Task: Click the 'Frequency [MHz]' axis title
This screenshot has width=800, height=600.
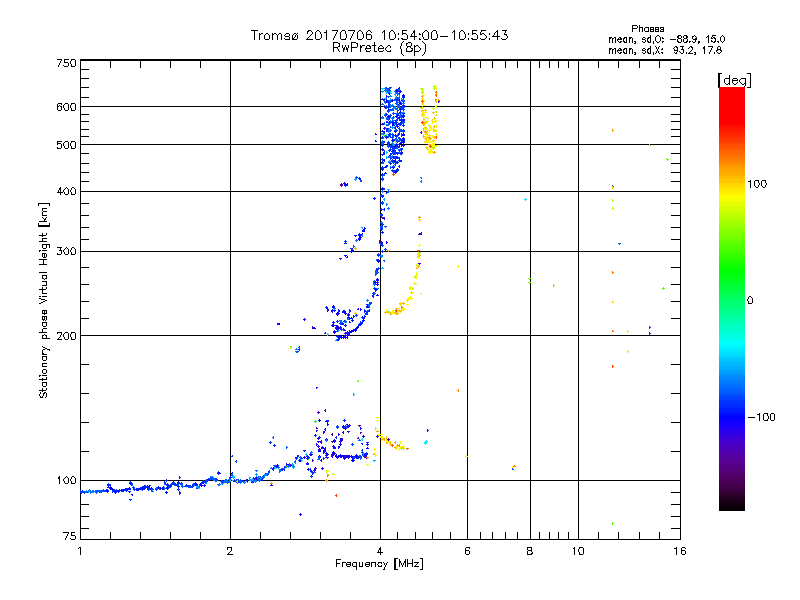Action: tap(379, 564)
